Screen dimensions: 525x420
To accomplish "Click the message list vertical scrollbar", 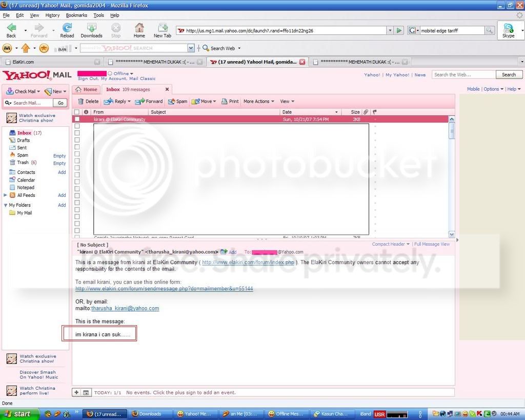I will 452,176.
